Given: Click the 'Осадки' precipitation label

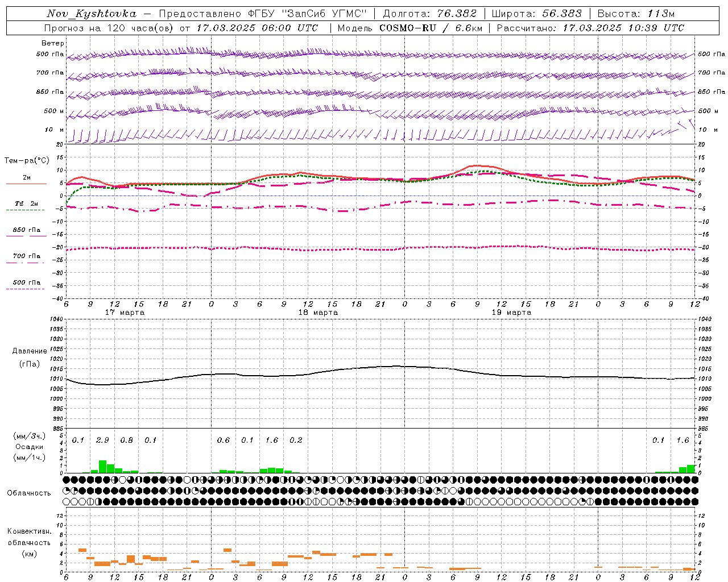Looking at the screenshot, I should 28,447.
